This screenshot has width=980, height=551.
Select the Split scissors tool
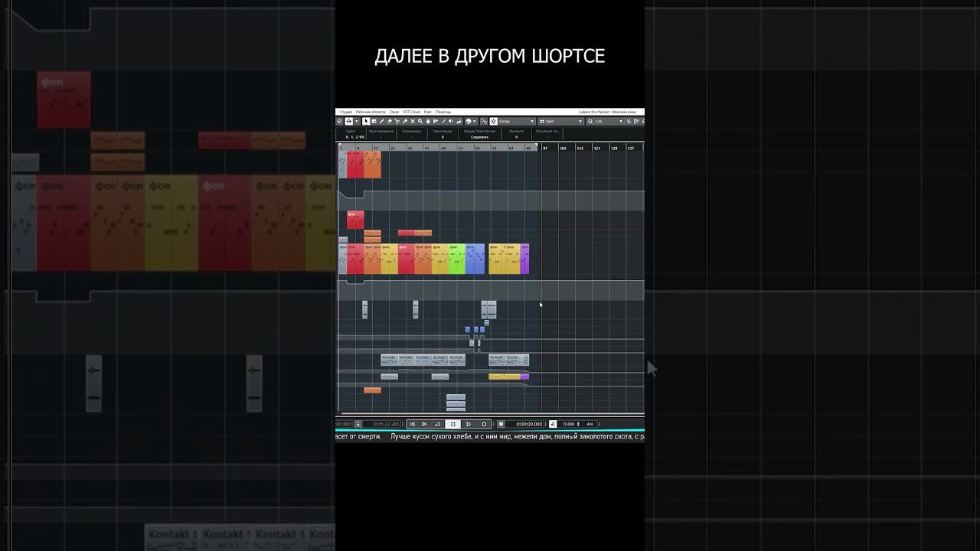(397, 121)
